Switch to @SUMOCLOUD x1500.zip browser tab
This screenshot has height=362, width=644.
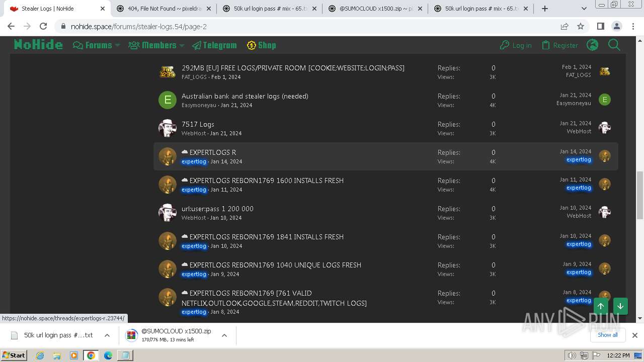tap(375, 9)
